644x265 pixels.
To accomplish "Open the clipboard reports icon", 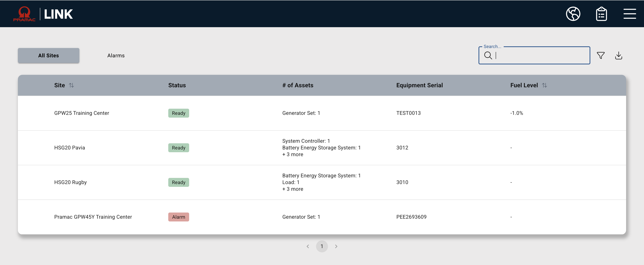I will 601,14.
